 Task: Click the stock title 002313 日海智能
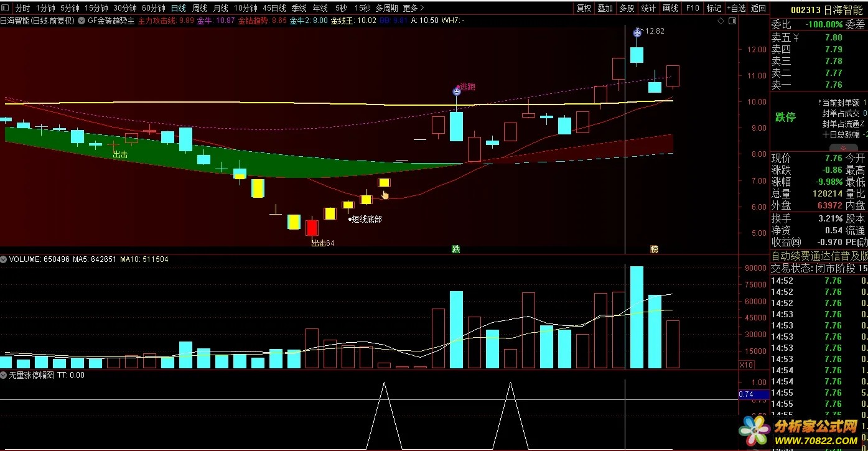point(826,10)
